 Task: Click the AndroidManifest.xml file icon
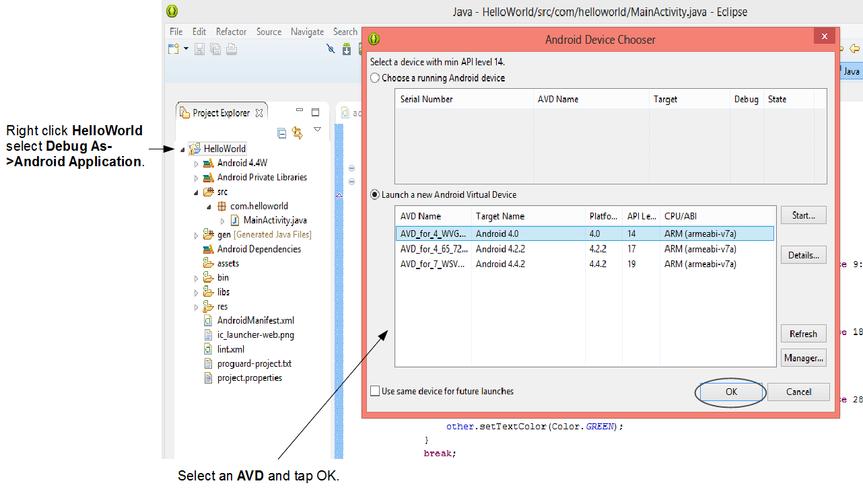click(x=209, y=320)
